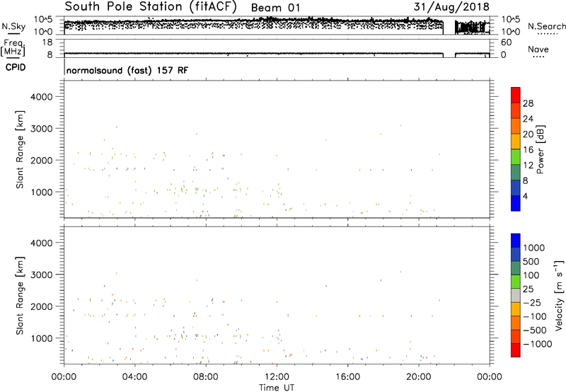The height and width of the screenshot is (392, 566).
Task: Click Slant Range [km] label of power panel
Action: [x=20, y=149]
